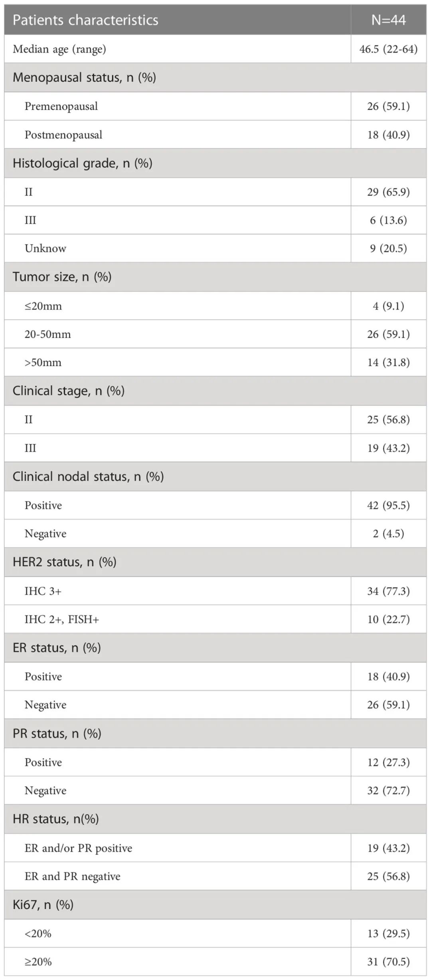Viewport: 431px width, 980px height.
Task: Click the "ER and PR negative" label
Action: coord(72,876)
